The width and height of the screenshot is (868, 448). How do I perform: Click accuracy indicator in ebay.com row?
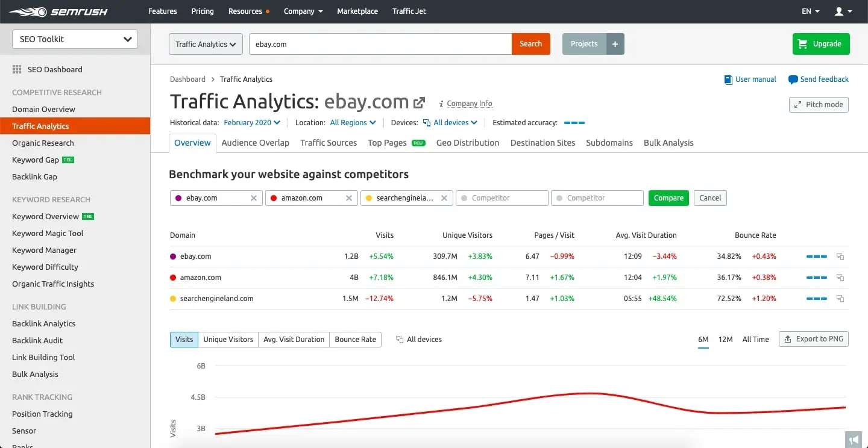pos(817,257)
